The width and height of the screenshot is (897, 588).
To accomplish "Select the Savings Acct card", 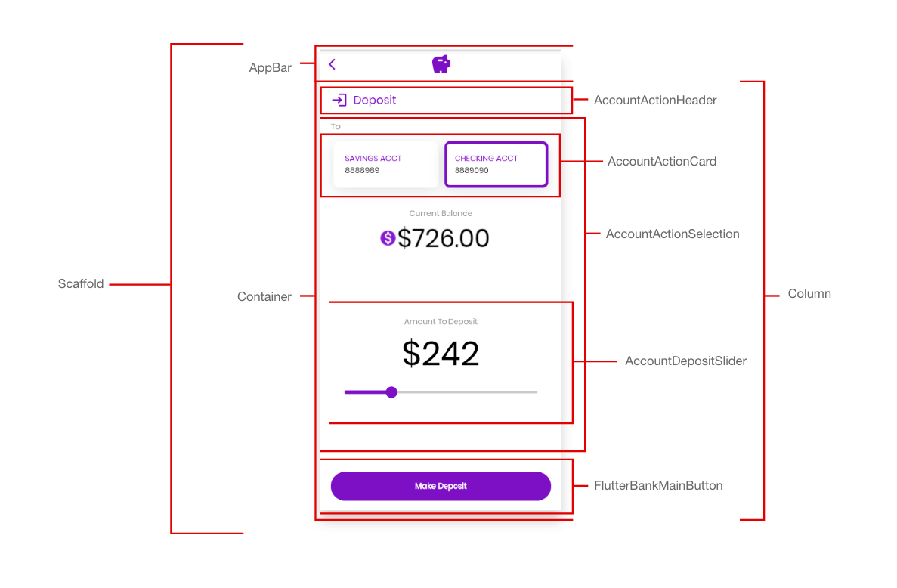I will [x=385, y=164].
